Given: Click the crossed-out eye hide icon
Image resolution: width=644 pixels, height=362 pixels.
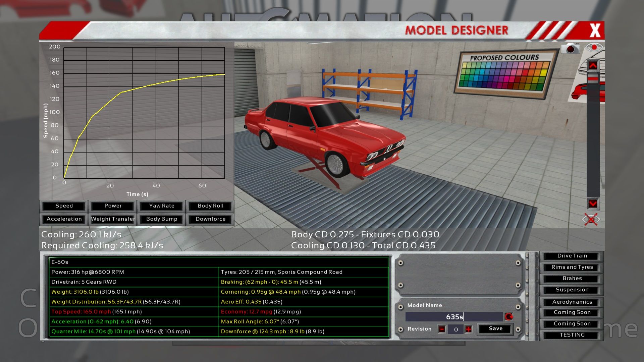Looking at the screenshot, I should point(591,220).
